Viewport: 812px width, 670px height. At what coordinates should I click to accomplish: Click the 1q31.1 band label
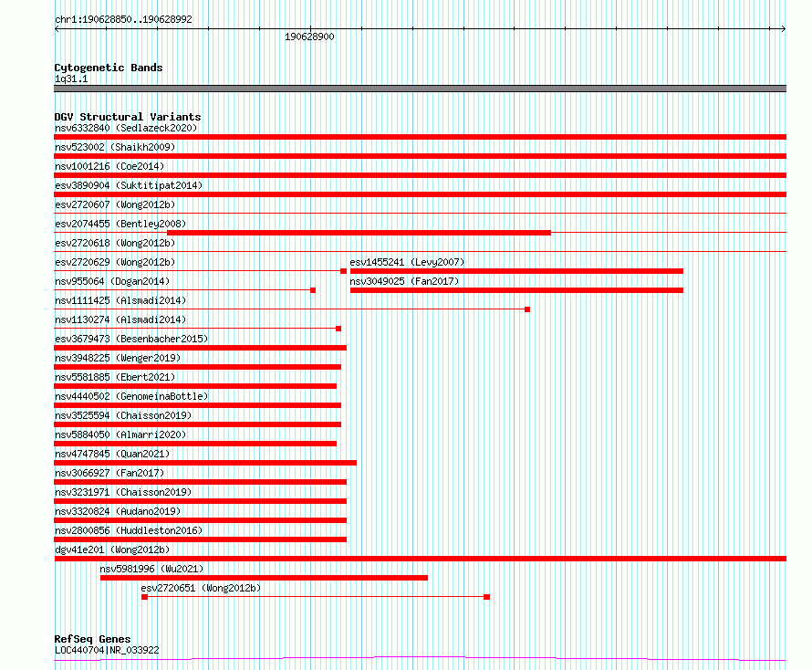(71, 79)
